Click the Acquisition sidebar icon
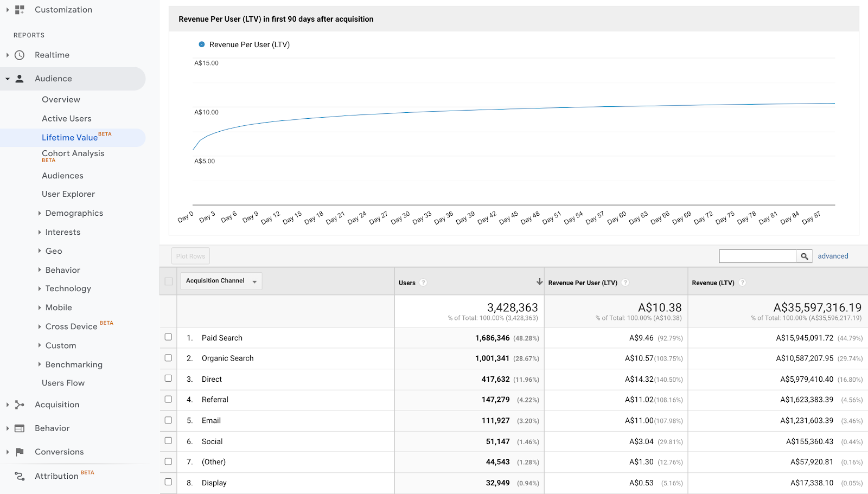 [x=20, y=405]
